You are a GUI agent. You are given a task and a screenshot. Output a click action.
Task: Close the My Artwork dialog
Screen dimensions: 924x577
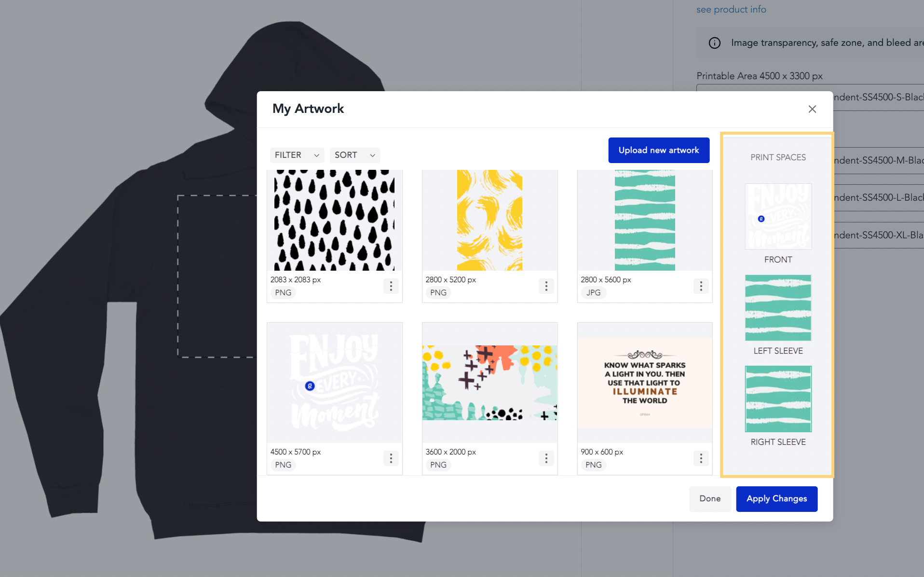[812, 109]
